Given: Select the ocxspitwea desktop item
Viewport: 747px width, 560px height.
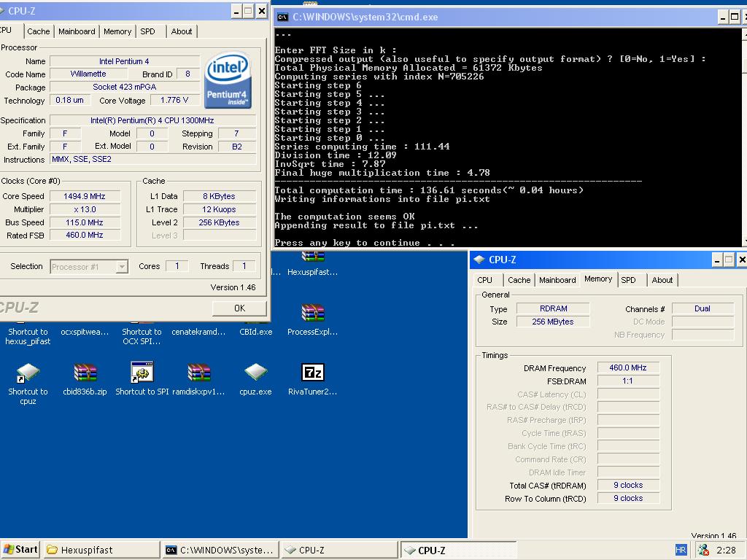Looking at the screenshot, I should (x=85, y=332).
